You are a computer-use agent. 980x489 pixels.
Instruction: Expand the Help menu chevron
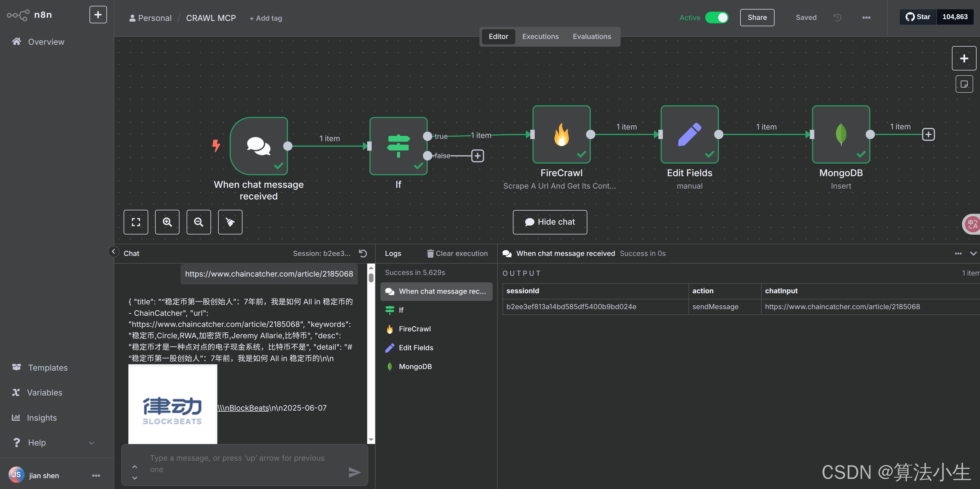91,443
